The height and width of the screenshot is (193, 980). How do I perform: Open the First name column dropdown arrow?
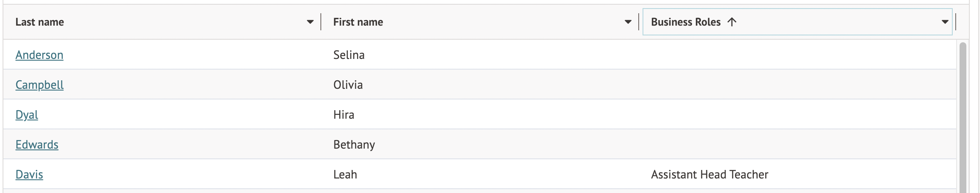coord(628,22)
